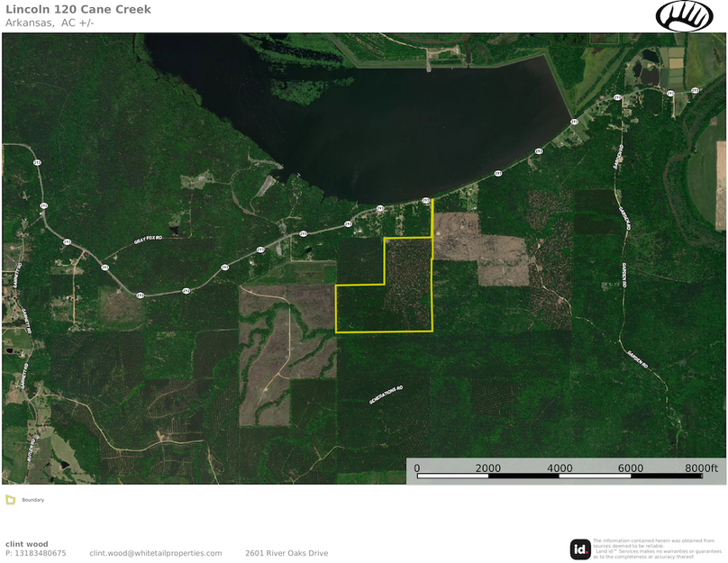Click the Land id logo icon
This screenshot has width=728, height=563.
(580, 549)
